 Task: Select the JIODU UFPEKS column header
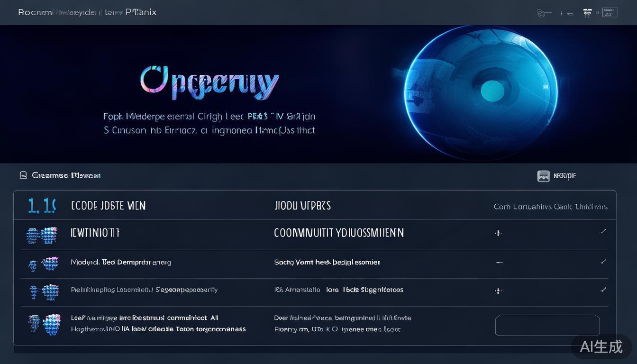(302, 206)
